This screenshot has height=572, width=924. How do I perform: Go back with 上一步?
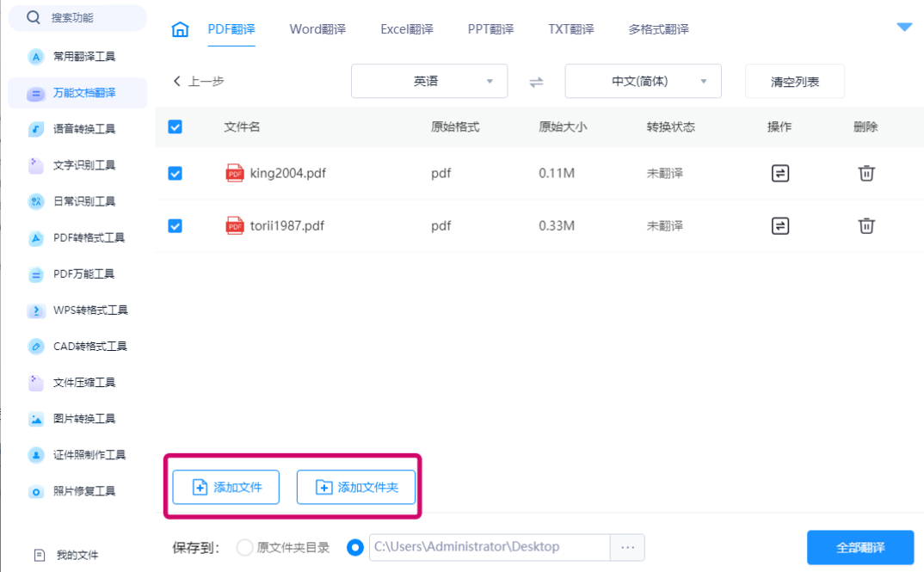[x=199, y=82]
